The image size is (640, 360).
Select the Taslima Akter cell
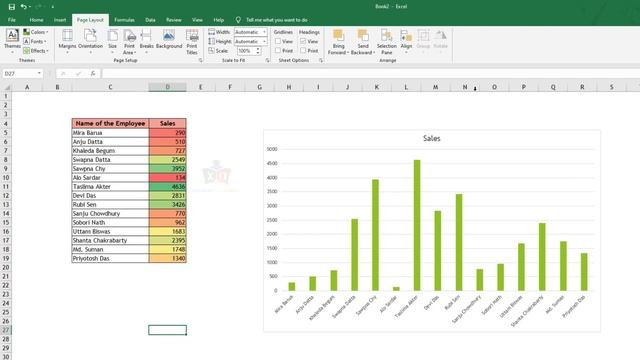pyautogui.click(x=110, y=187)
